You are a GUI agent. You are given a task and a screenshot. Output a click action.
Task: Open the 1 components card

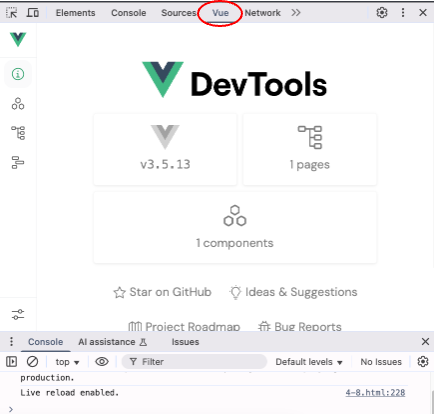pos(235,227)
